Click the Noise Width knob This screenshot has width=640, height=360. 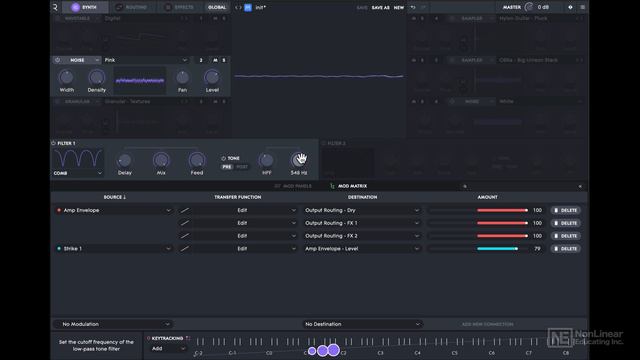pos(67,77)
